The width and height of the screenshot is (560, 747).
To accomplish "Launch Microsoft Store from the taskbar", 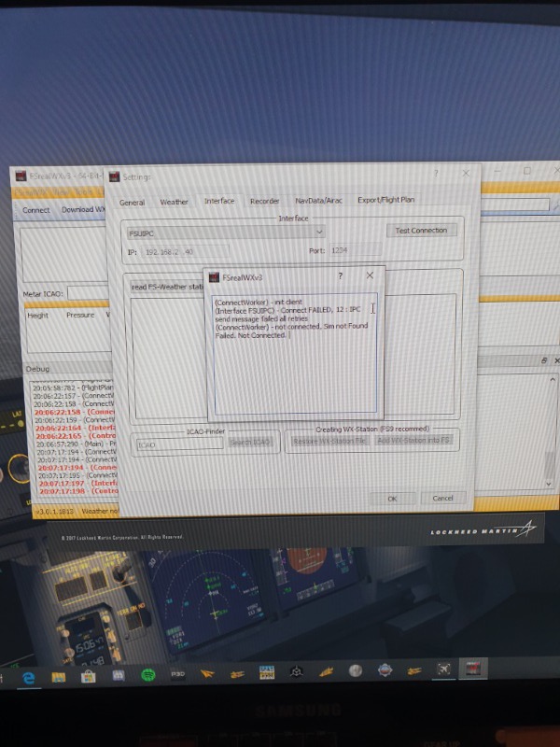I will [88, 676].
